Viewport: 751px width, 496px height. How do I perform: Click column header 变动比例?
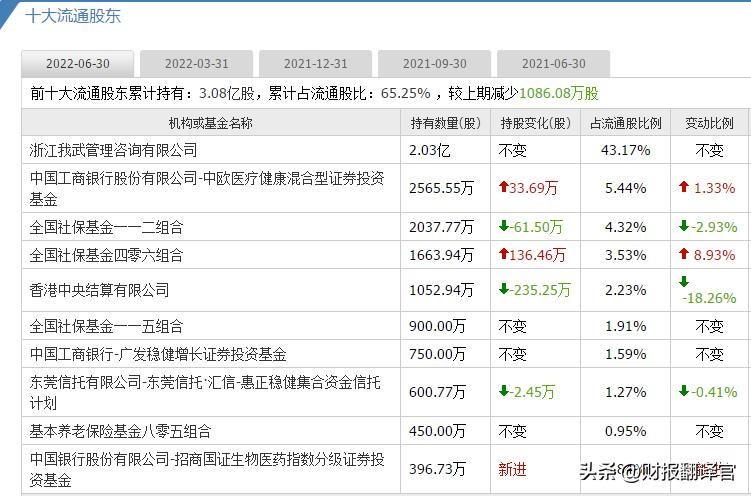coord(709,123)
